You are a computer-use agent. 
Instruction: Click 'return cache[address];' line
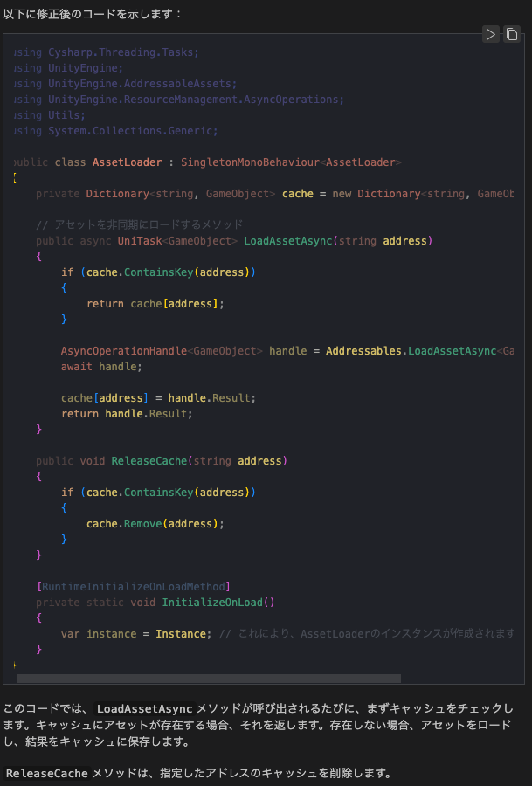155,304
